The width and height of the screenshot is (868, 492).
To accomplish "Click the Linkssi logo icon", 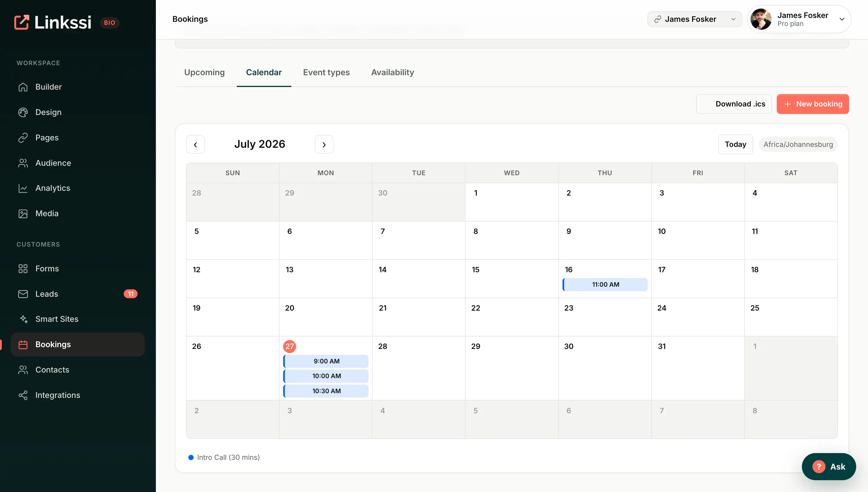I will (x=22, y=22).
